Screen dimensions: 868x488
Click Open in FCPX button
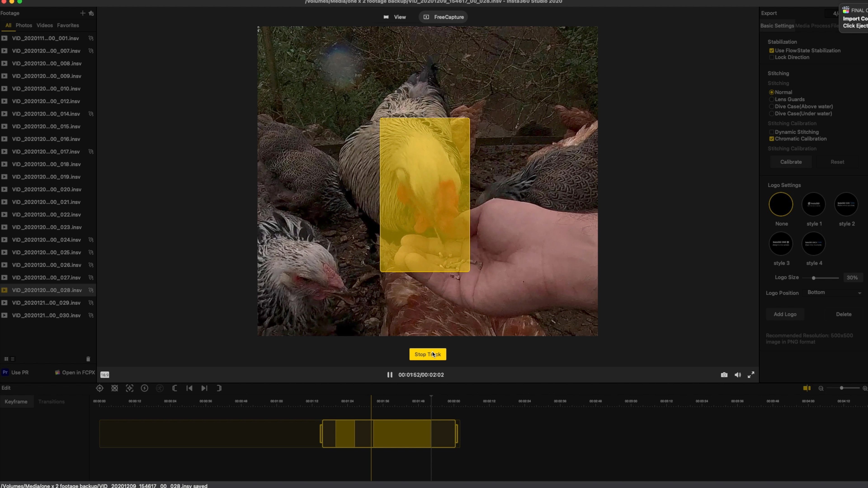[x=75, y=372]
